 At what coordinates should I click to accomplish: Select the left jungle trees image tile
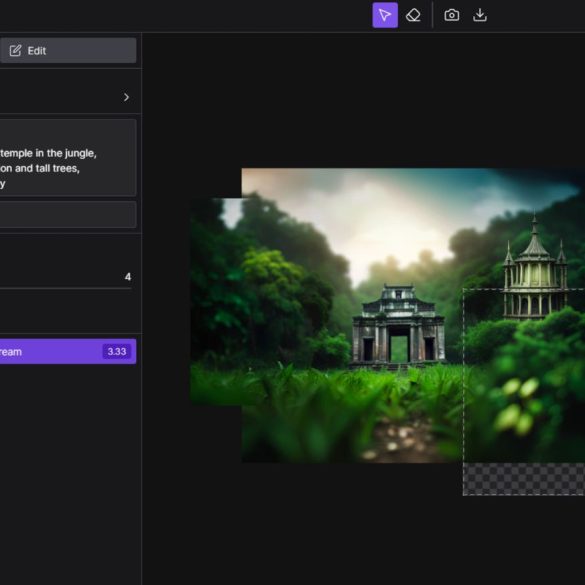[216, 302]
